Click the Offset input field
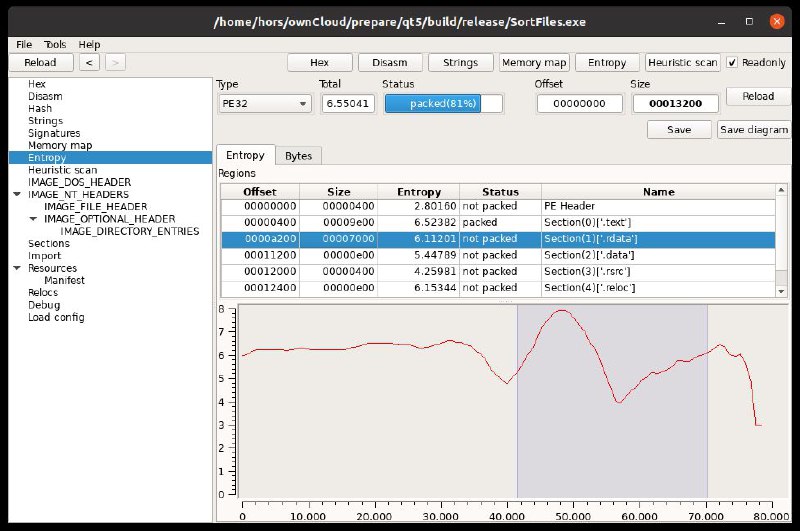Screen dimensions: 800x531 (x=580, y=104)
